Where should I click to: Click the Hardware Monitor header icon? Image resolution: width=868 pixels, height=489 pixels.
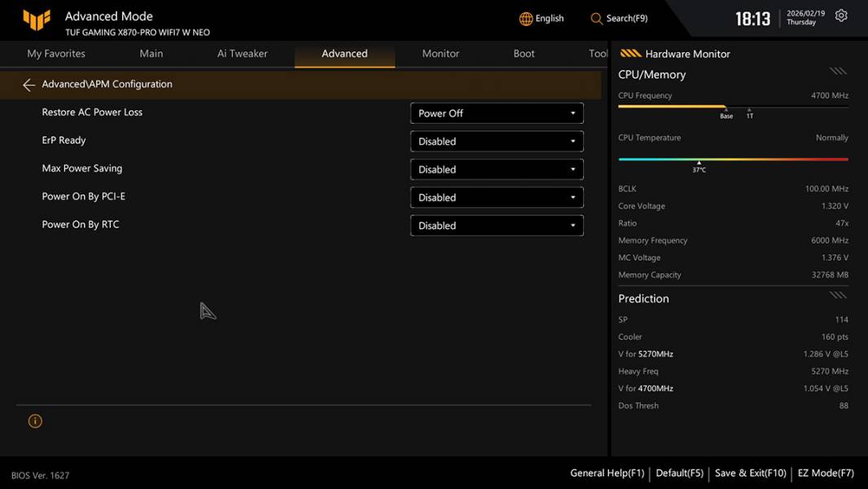click(x=630, y=54)
